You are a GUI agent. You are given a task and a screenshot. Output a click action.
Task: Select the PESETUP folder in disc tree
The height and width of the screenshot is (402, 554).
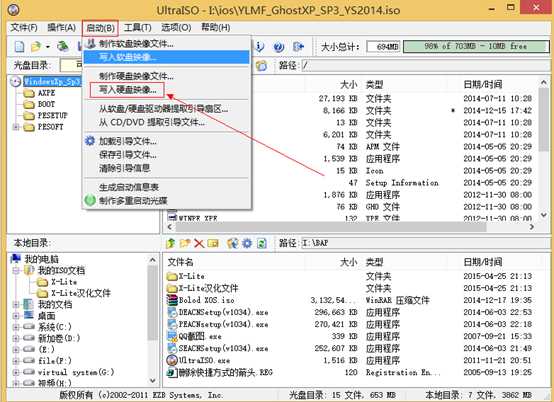click(52, 116)
